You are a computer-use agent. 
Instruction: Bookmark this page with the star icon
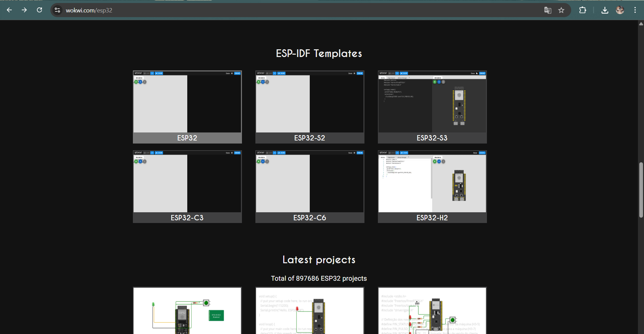click(561, 10)
